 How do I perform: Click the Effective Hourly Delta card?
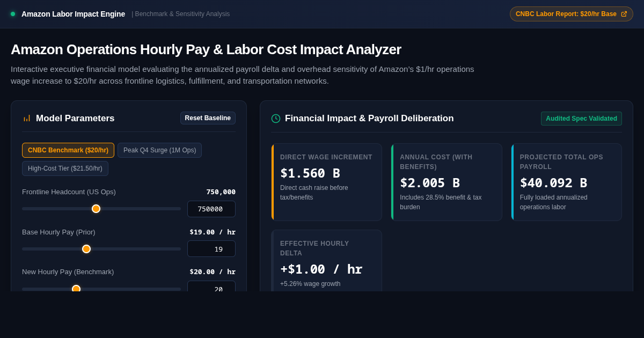click(x=327, y=261)
